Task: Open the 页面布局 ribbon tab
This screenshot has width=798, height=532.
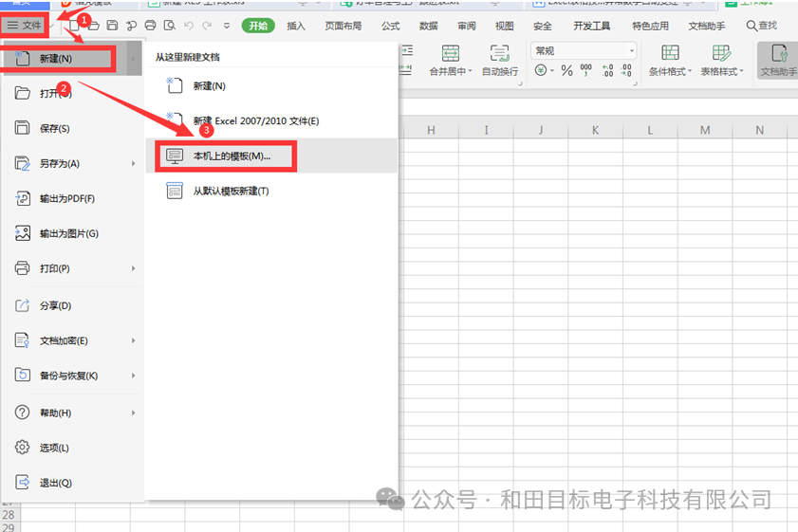Action: pos(343,26)
